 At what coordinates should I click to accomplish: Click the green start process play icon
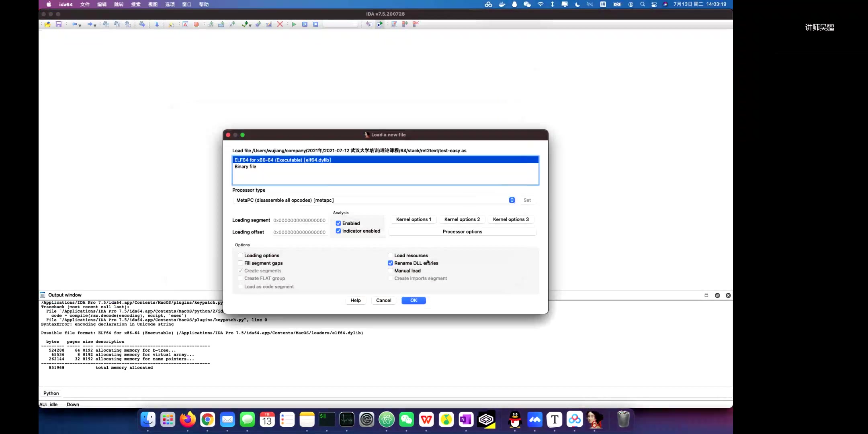click(x=294, y=25)
